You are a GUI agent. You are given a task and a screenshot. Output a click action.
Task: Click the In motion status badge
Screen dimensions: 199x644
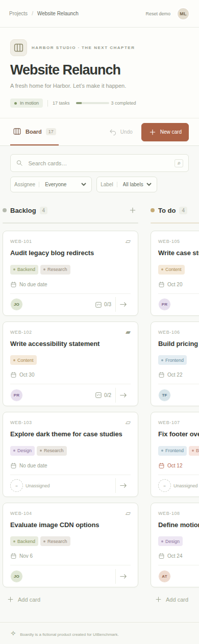(27, 103)
